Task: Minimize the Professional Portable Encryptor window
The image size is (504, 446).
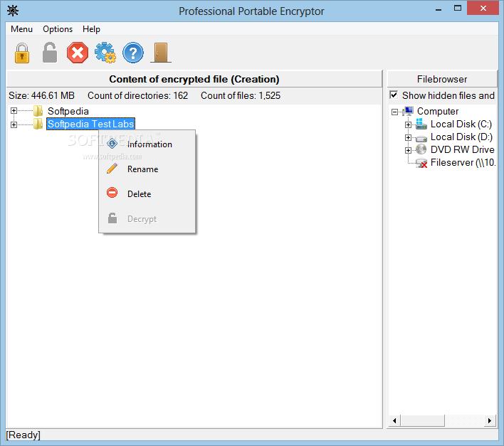Action: [x=438, y=9]
